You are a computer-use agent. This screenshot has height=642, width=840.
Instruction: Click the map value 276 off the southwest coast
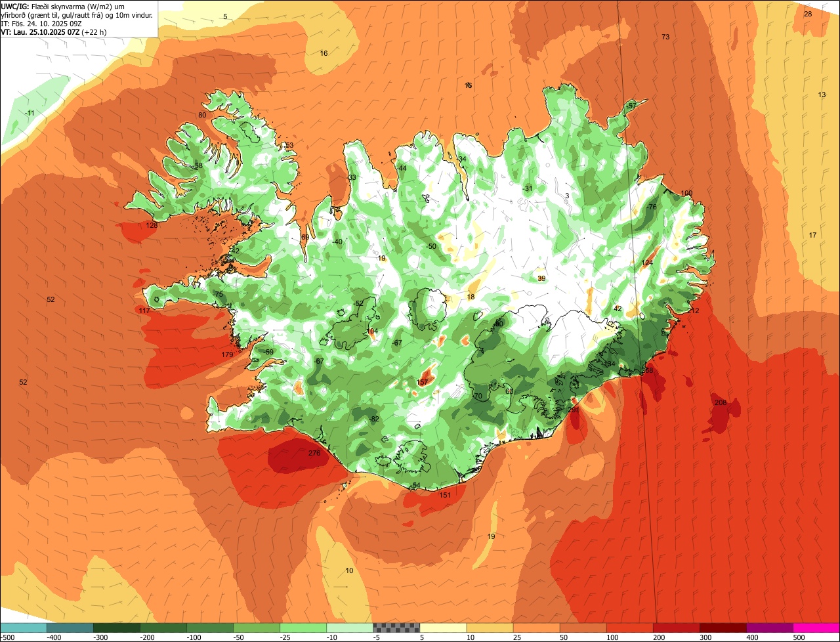[x=314, y=453]
